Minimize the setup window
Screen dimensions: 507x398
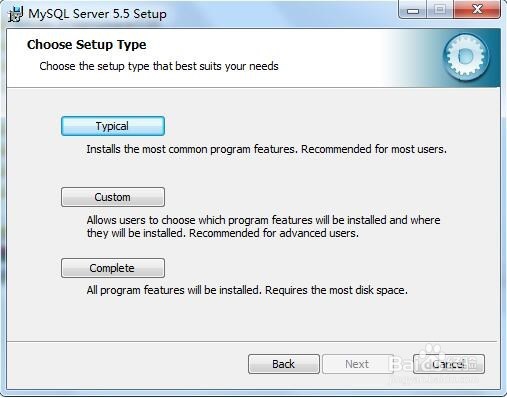(x=413, y=10)
